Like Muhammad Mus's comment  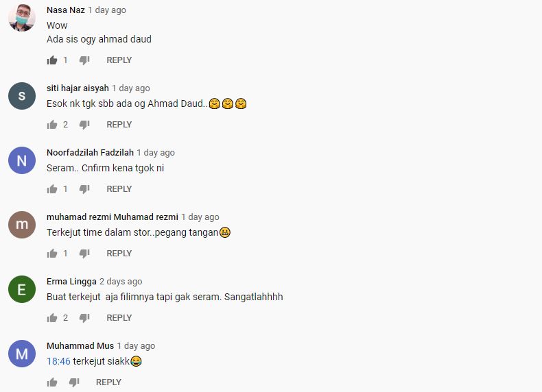[52, 382]
